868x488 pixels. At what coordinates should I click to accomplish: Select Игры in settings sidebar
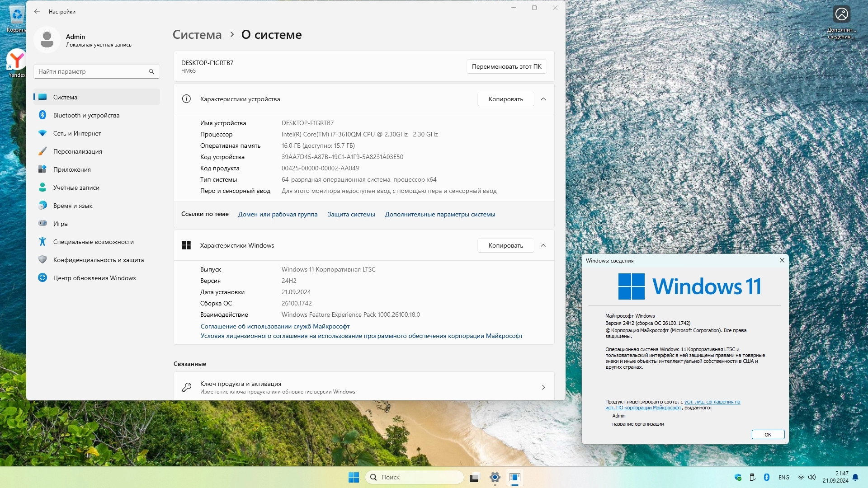61,224
